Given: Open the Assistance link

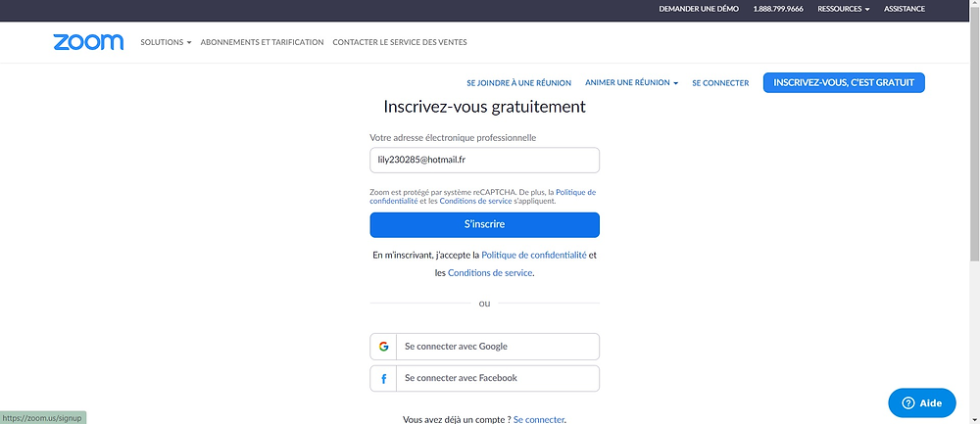Looking at the screenshot, I should tap(905, 9).
